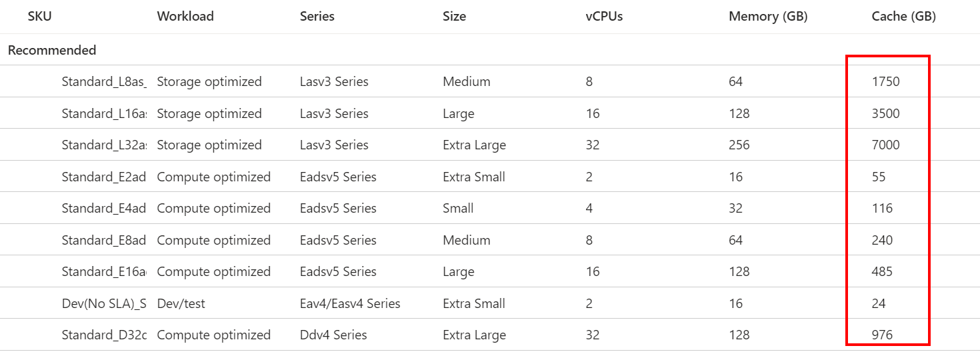The image size is (980, 358).
Task: Click the 976 cache value cell
Action: point(882,335)
